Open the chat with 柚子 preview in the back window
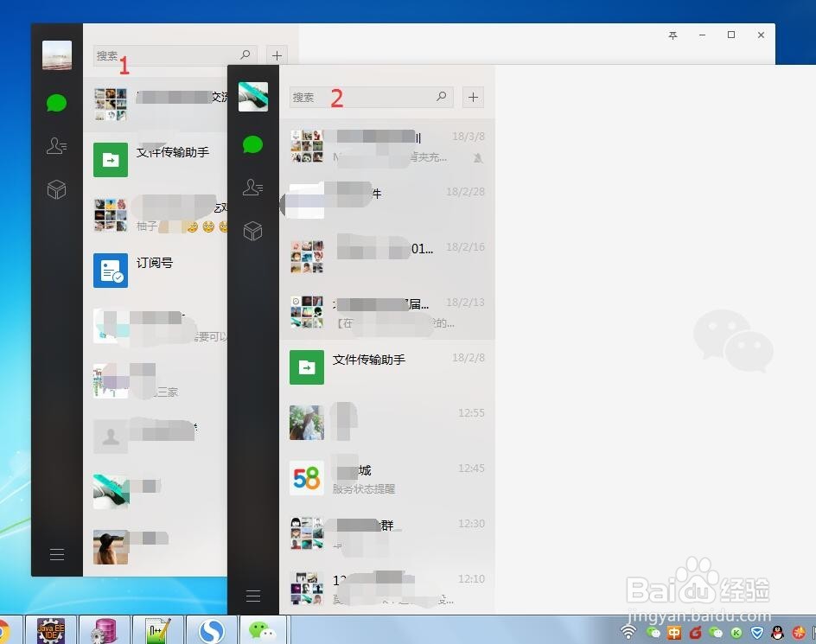Viewport: 816px width, 644px height. tap(155, 215)
